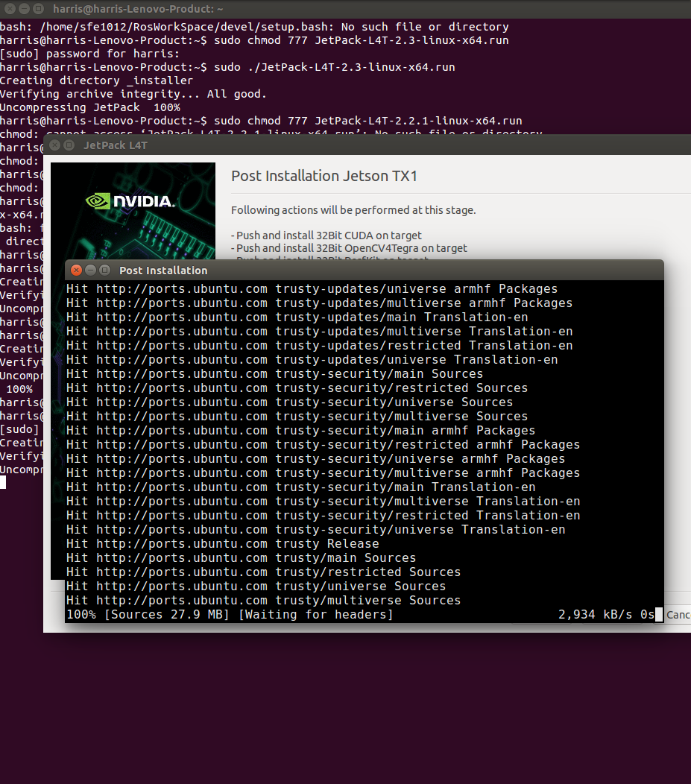The width and height of the screenshot is (691, 784).
Task: Click the '[sudo] password for harris:' line
Action: coord(89,54)
